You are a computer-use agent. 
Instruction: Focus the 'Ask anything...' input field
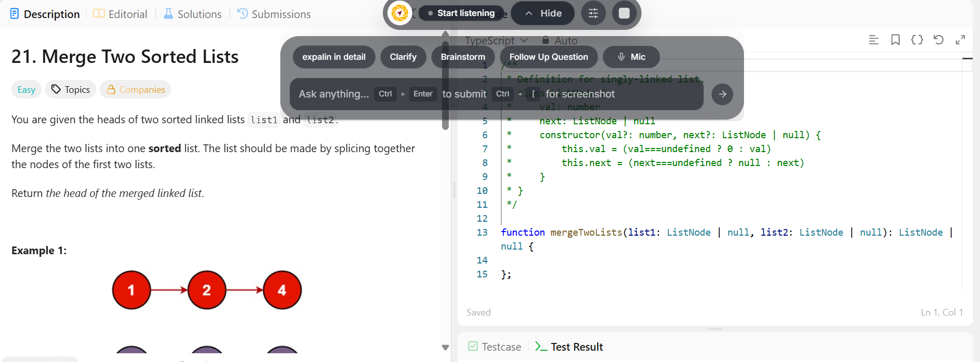point(497,94)
